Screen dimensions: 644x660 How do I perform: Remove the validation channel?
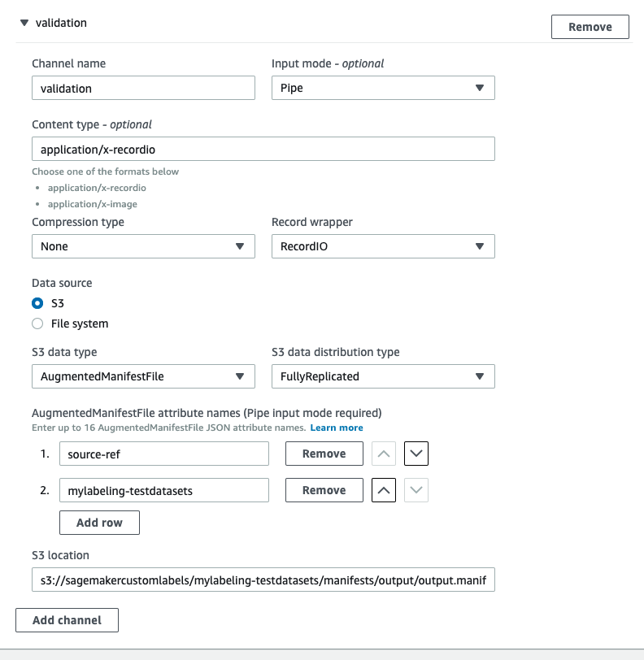[590, 27]
